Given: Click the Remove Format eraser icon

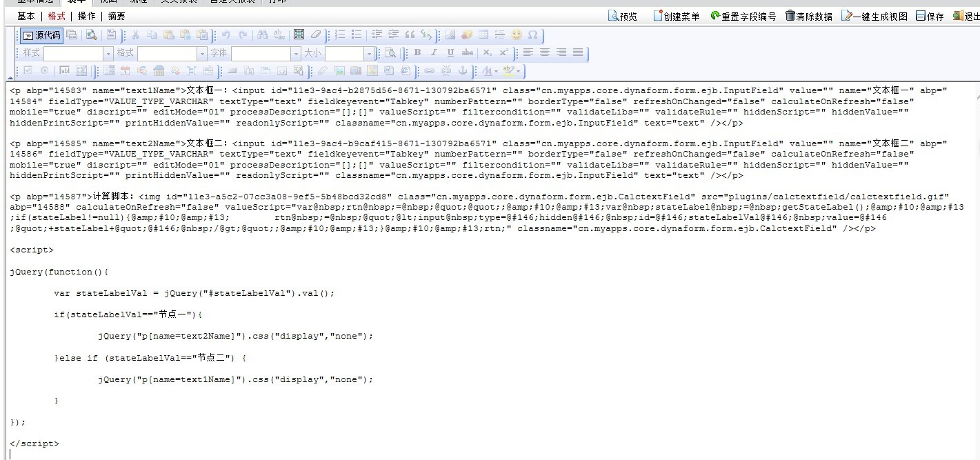Looking at the screenshot, I should [315, 35].
